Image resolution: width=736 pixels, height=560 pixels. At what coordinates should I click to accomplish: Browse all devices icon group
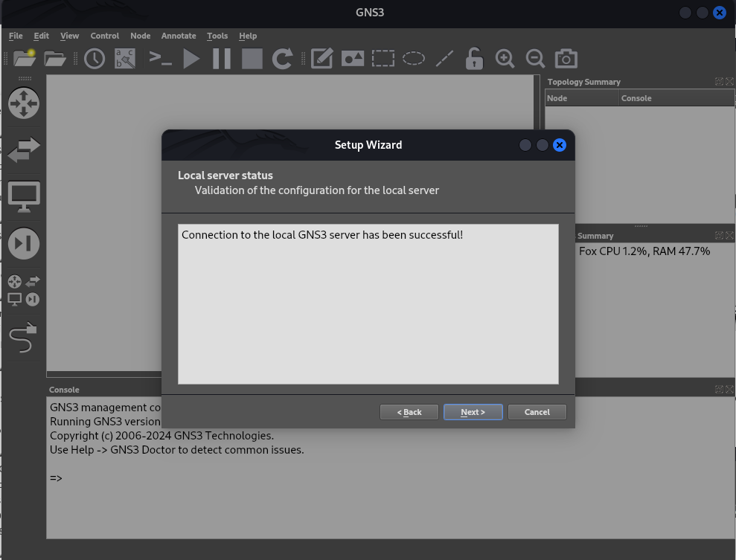click(24, 291)
